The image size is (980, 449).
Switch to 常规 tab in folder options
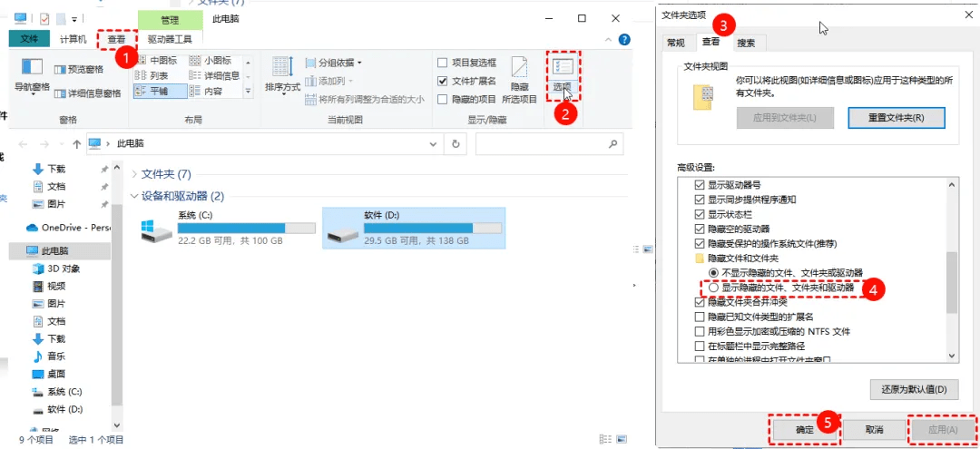coord(676,44)
